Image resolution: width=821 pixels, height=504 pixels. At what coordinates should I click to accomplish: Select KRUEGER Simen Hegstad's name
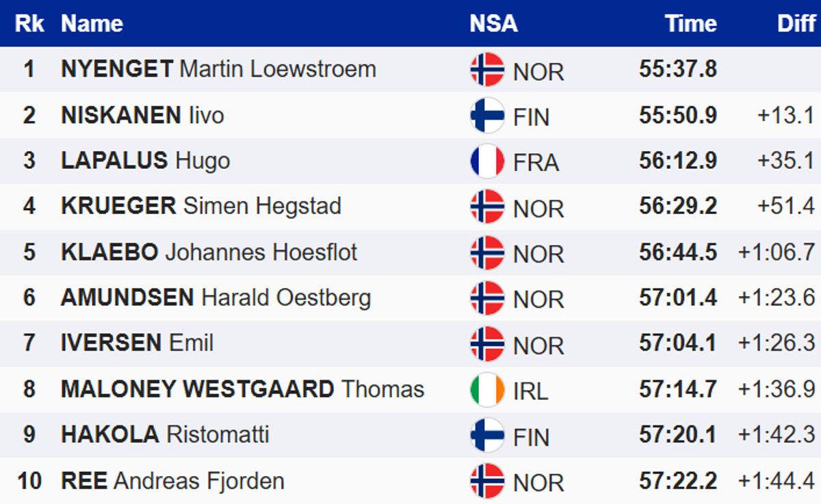(x=200, y=207)
